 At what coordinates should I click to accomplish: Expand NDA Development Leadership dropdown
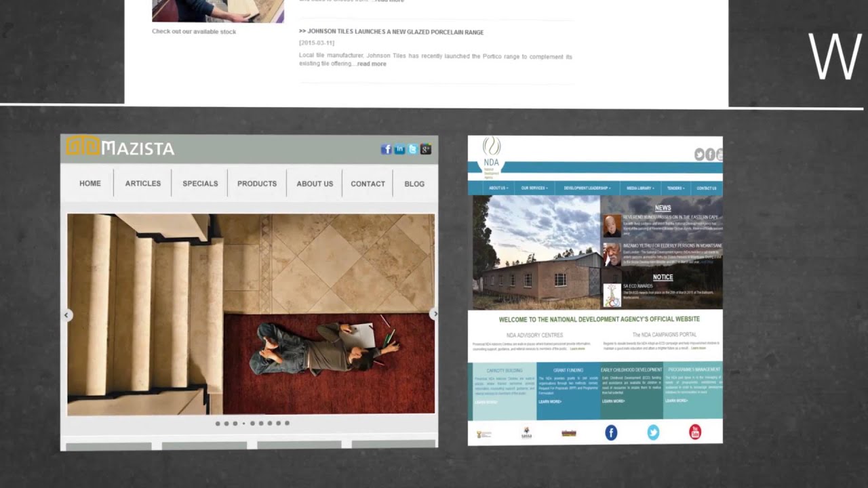pyautogui.click(x=587, y=188)
